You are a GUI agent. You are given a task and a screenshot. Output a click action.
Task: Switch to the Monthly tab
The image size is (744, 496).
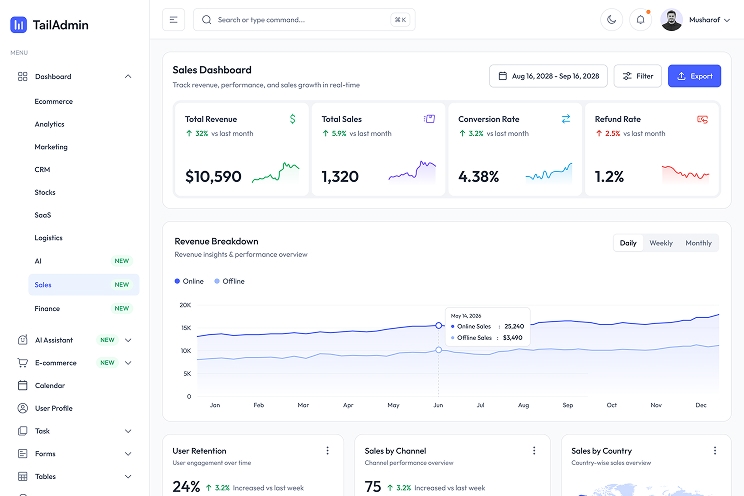[x=698, y=243]
